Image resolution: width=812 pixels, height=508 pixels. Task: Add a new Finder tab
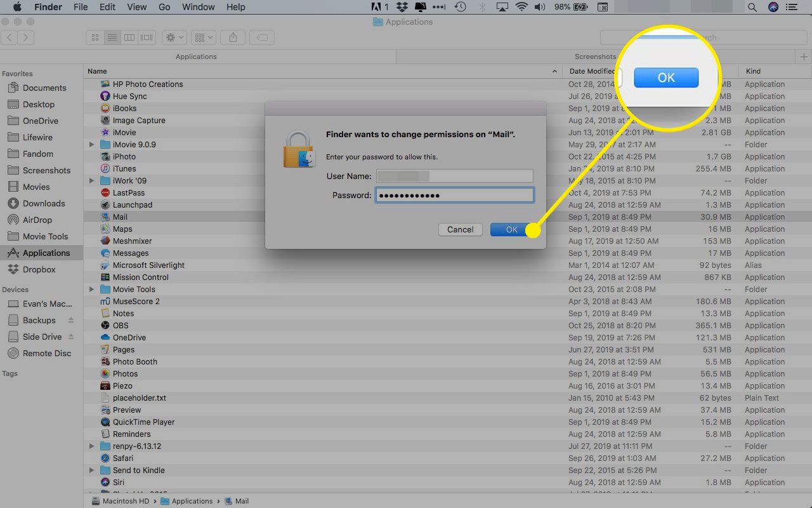click(x=804, y=57)
